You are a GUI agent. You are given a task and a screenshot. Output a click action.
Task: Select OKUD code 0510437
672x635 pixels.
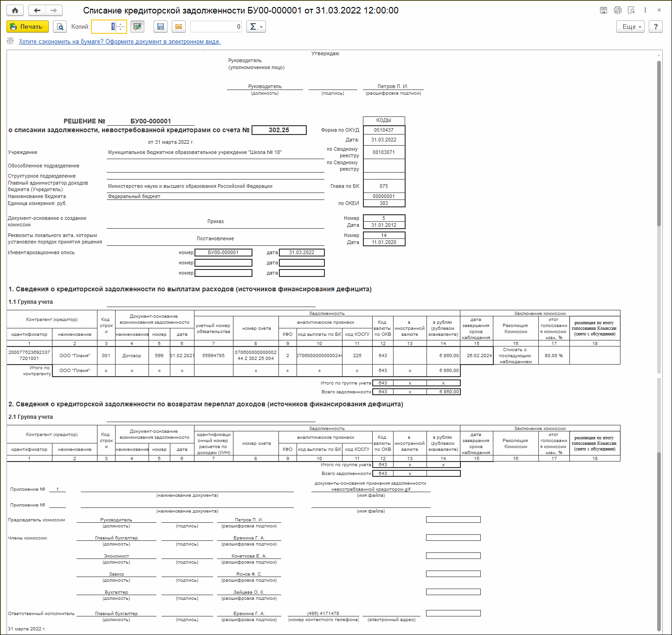(x=384, y=130)
